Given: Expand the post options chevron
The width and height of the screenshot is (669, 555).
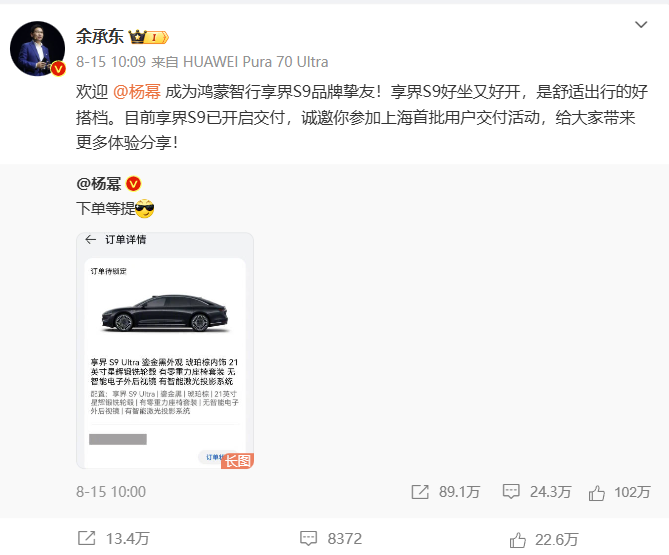Looking at the screenshot, I should point(641,25).
